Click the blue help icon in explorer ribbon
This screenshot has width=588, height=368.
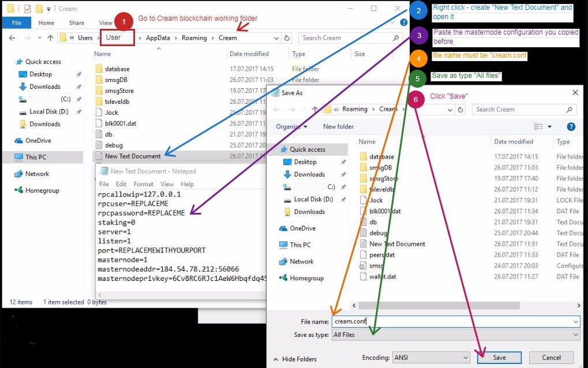(403, 22)
